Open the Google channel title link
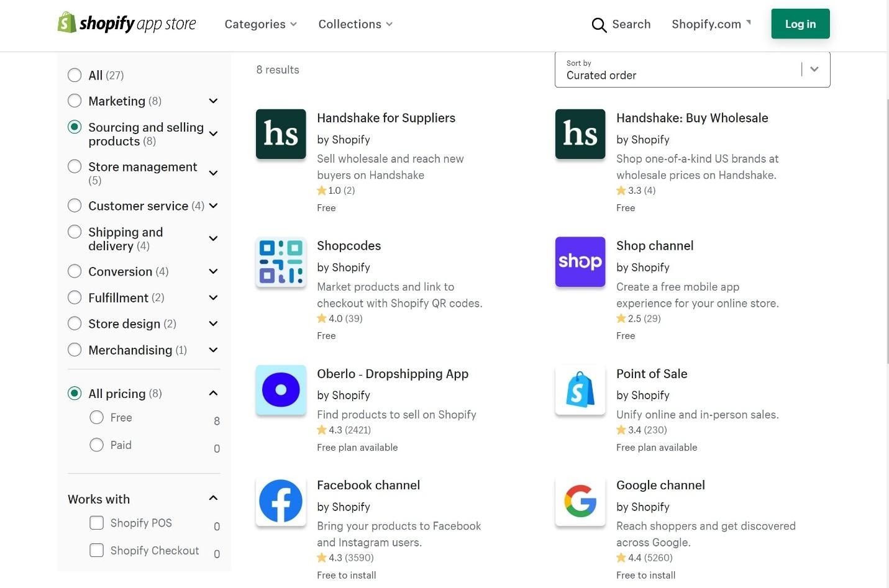The image size is (889, 588). tap(660, 485)
